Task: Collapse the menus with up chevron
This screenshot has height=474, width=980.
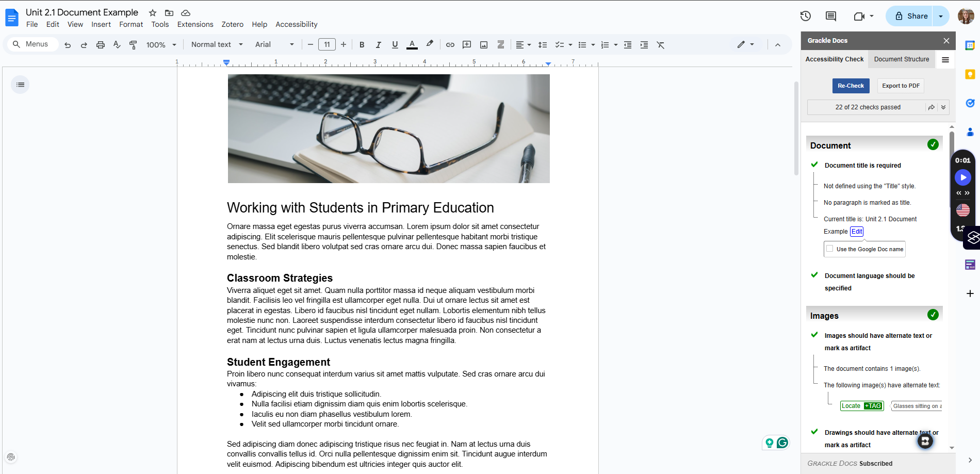Action: [778, 45]
